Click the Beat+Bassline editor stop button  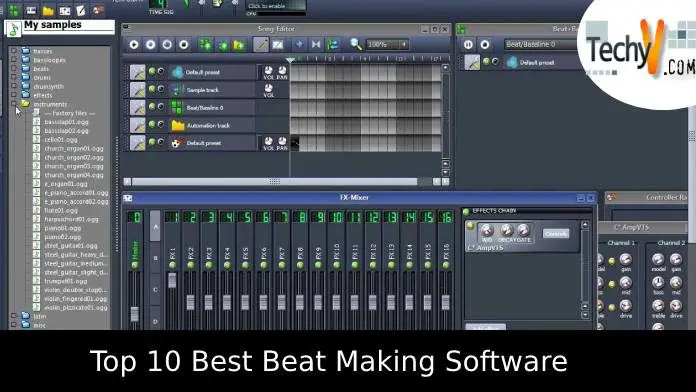[x=485, y=44]
